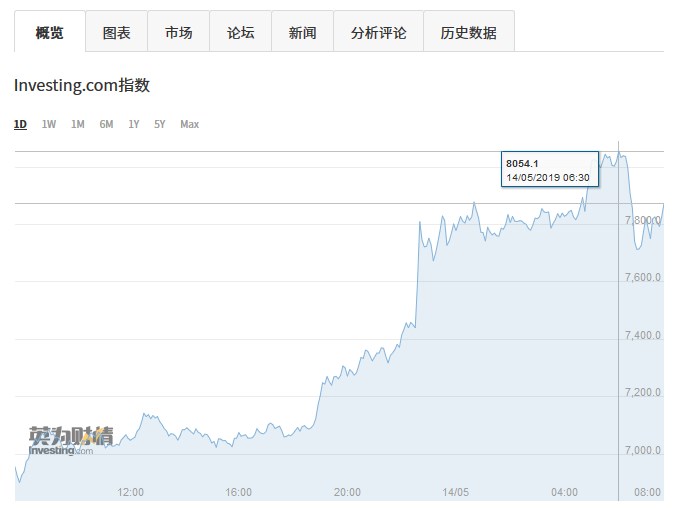Click the 20:00 time axis label

click(347, 492)
